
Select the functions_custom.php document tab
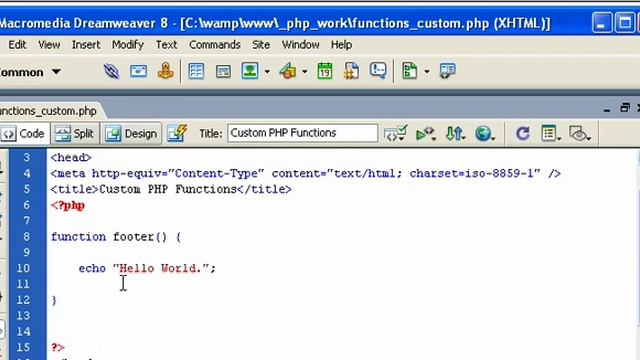pyautogui.click(x=49, y=111)
